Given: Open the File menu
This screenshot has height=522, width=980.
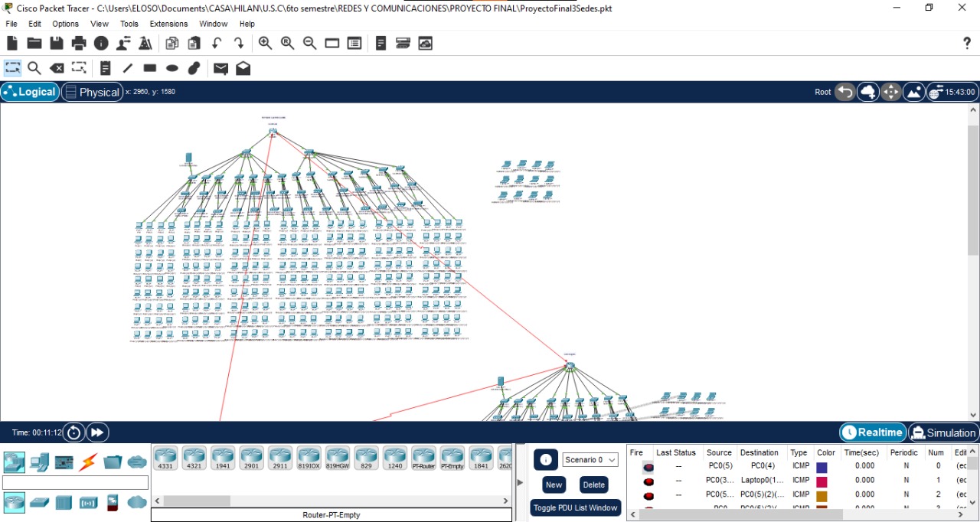Looking at the screenshot, I should coord(11,24).
